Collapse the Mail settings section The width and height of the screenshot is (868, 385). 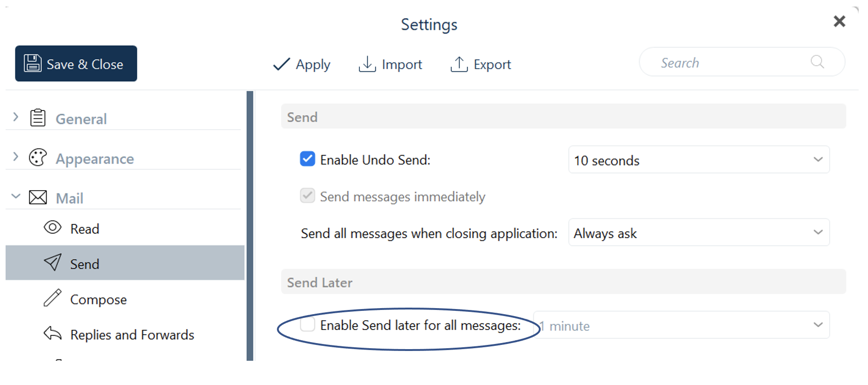[x=16, y=196]
